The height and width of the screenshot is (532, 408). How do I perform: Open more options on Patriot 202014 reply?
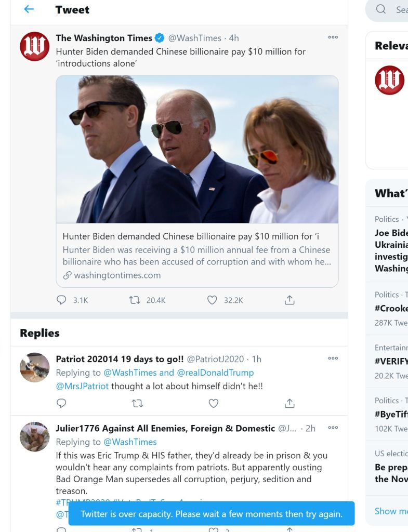pos(333,358)
